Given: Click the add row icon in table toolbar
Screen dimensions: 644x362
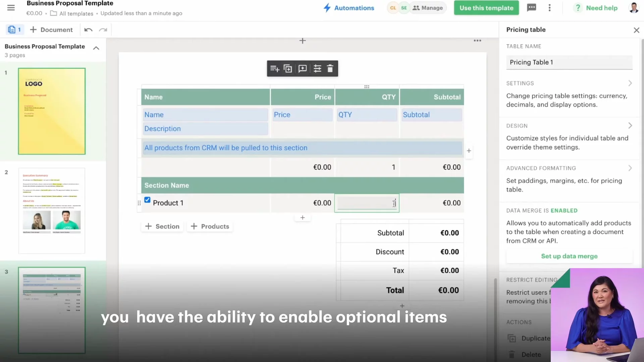Looking at the screenshot, I should click(x=275, y=69).
